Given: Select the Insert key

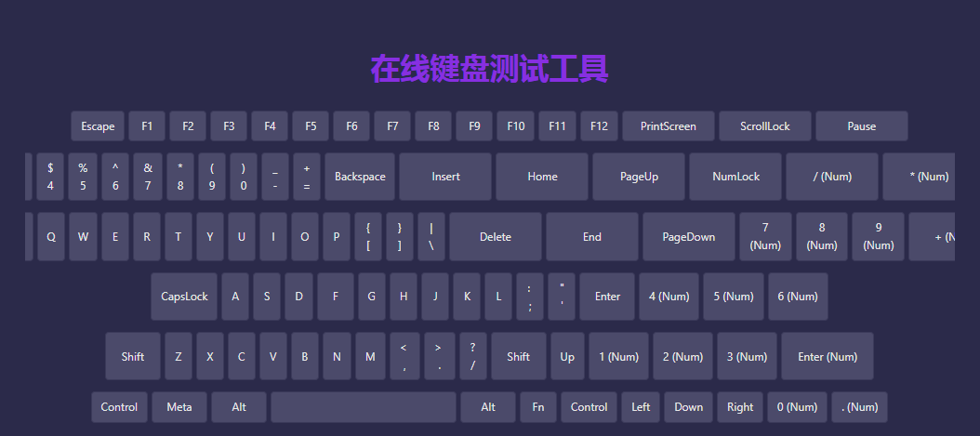Looking at the screenshot, I should click(445, 177).
